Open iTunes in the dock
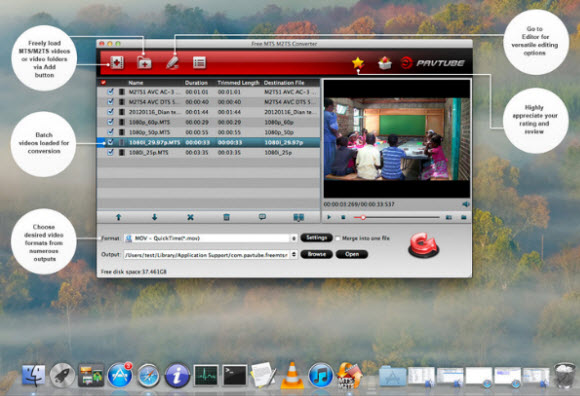The height and width of the screenshot is (396, 580). click(321, 375)
